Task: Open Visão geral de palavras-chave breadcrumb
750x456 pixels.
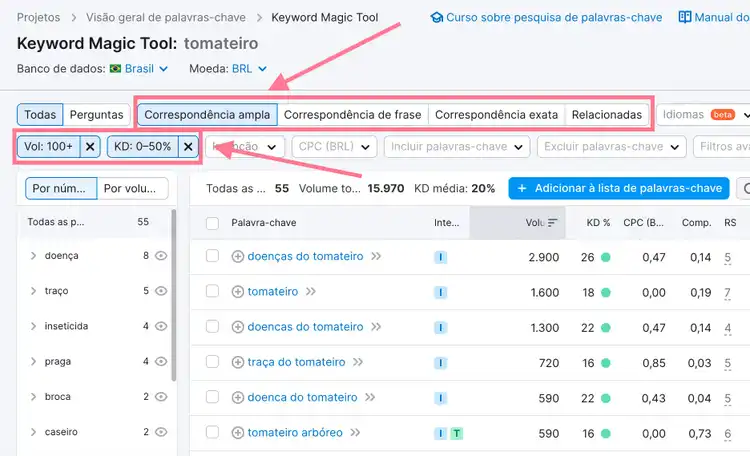Action: point(166,18)
